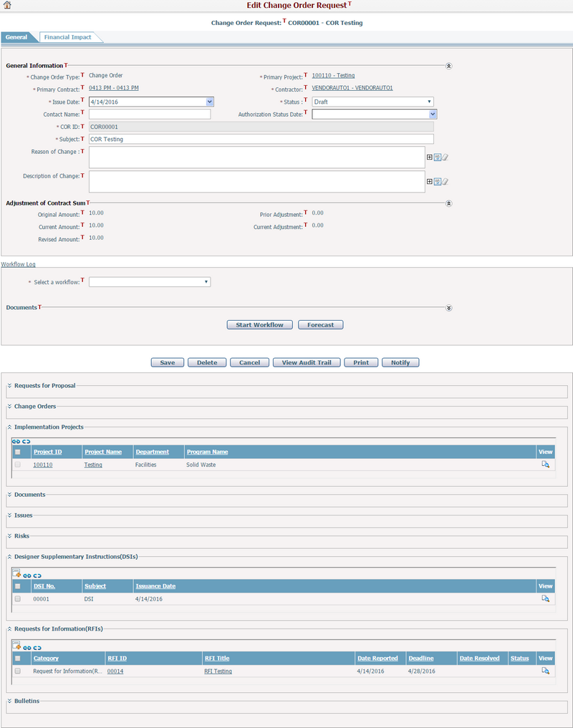Click the eraser icon beside Reason of Change
The height and width of the screenshot is (728, 573).
tap(445, 157)
